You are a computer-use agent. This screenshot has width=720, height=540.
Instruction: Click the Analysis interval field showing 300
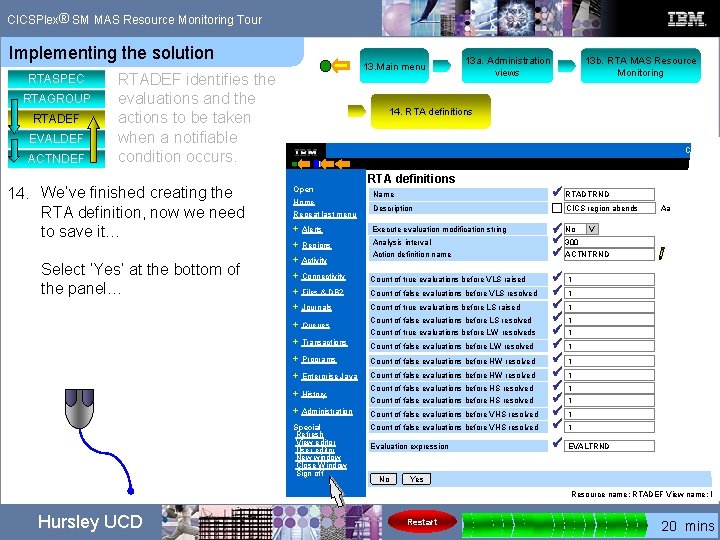click(609, 242)
